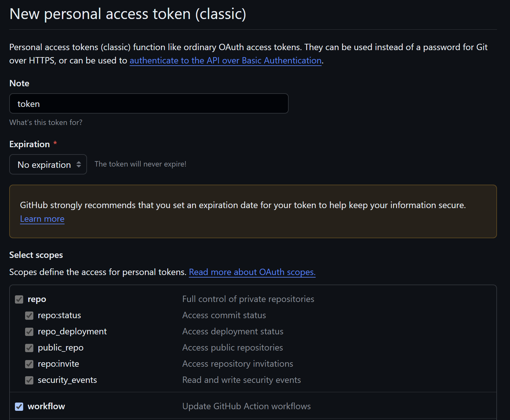This screenshot has height=420, width=510.
Task: Click the Expiration field label
Action: pyautogui.click(x=30, y=144)
